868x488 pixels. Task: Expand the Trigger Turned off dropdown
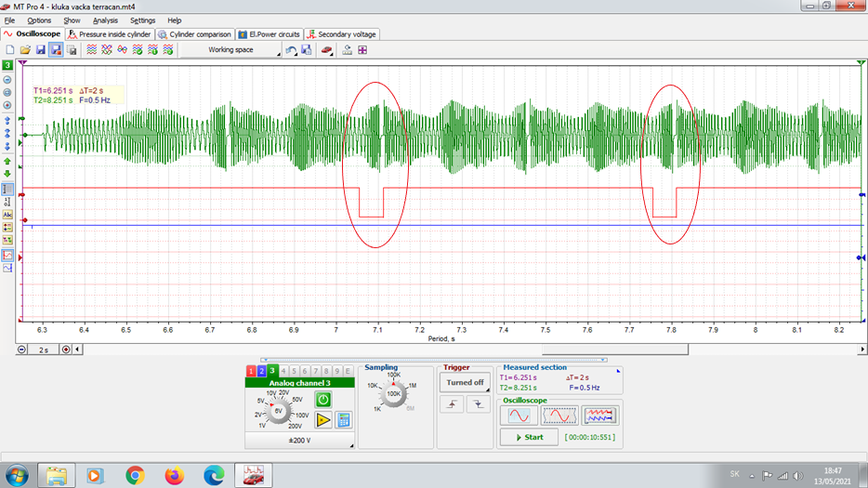[x=465, y=383]
